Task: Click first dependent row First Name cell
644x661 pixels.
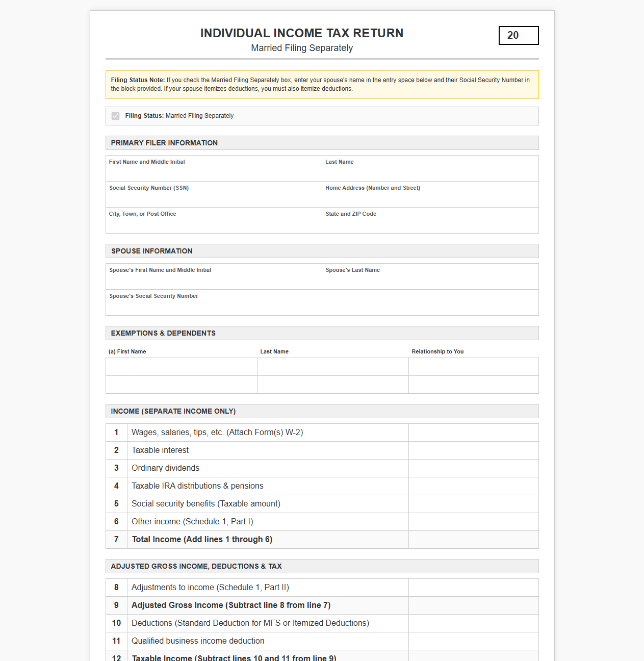Action: [182, 367]
